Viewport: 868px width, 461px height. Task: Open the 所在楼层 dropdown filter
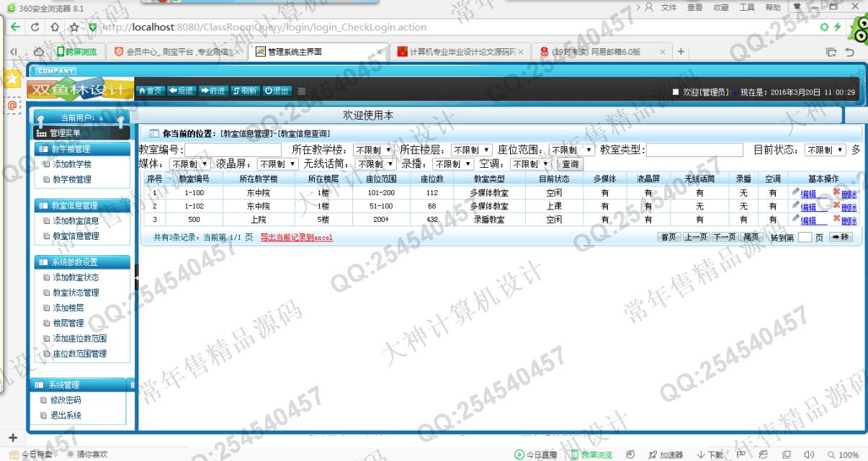471,150
